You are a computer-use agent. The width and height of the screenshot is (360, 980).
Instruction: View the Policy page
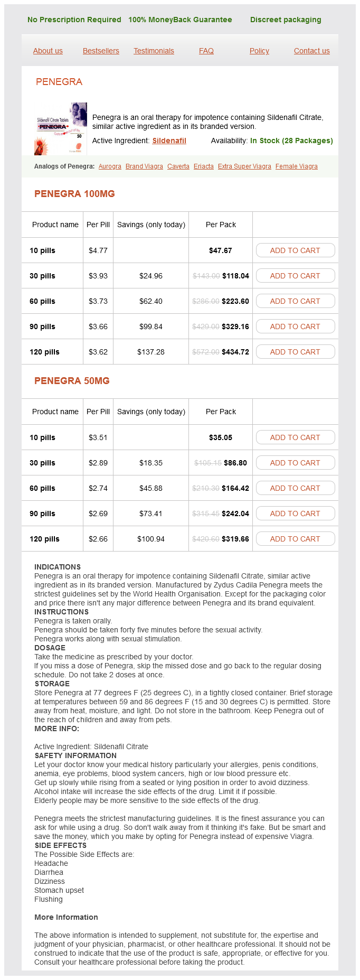pos(259,51)
